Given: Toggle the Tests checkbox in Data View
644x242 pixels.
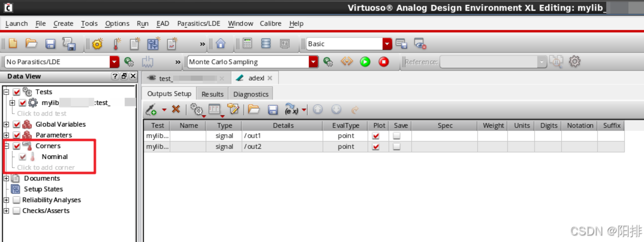Looking at the screenshot, I should click(x=16, y=92).
